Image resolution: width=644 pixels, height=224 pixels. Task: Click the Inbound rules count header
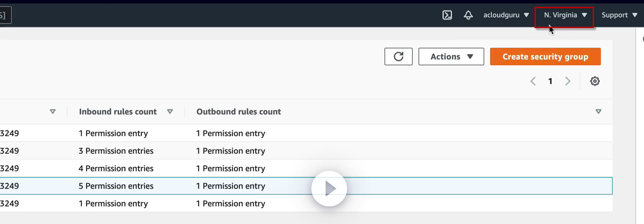coord(118,112)
